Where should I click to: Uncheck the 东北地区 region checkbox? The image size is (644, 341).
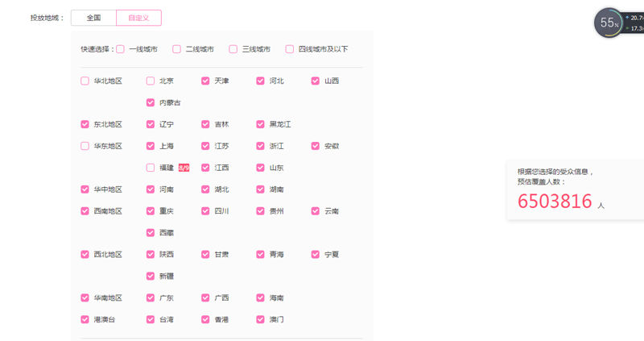coord(85,124)
